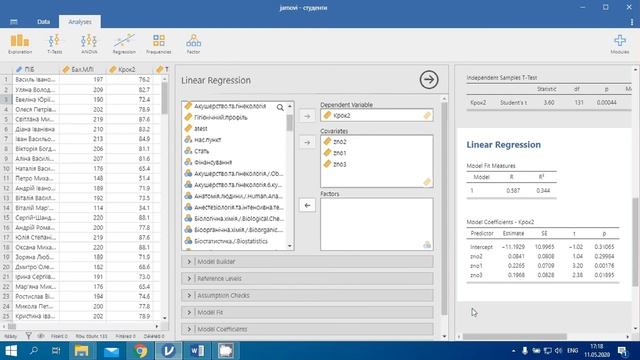
Task: Select covariate zno3
Action: (340, 164)
